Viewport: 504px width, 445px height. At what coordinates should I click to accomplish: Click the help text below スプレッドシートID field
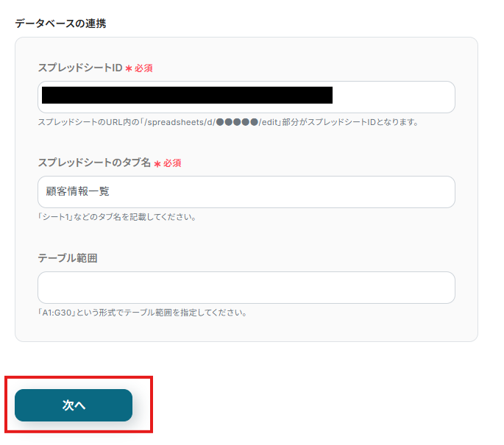228,122
